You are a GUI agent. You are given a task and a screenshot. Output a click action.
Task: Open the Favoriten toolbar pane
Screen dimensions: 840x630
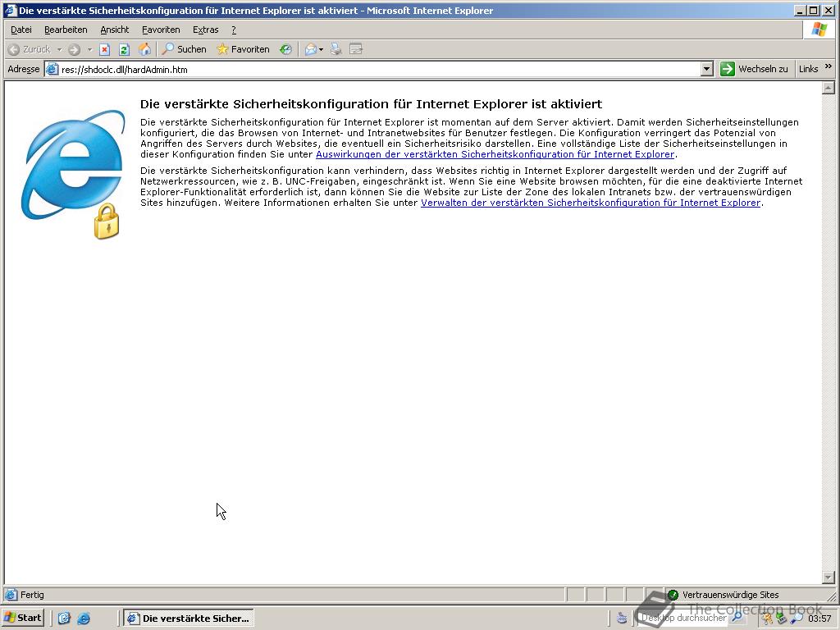coord(243,49)
